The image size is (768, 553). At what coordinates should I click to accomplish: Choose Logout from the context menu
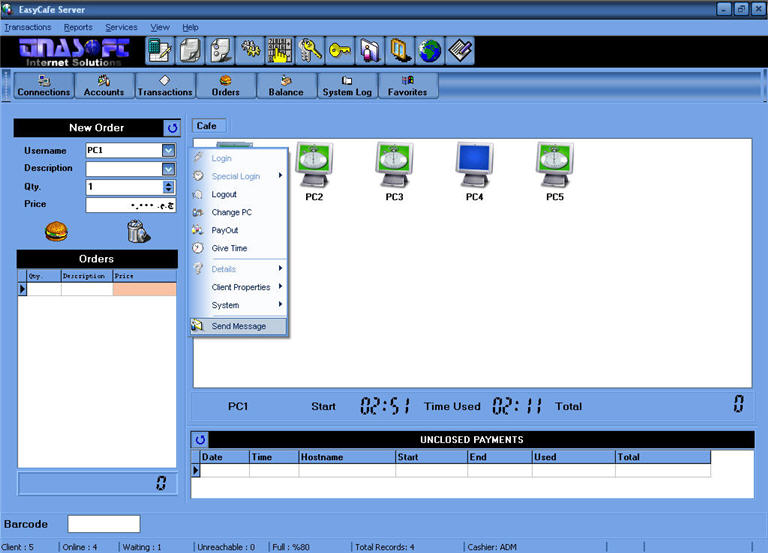(x=238, y=194)
